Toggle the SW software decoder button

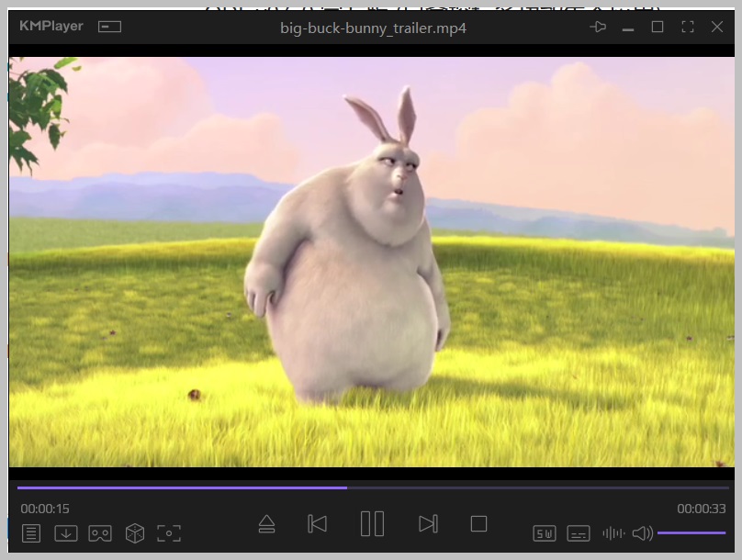pos(545,532)
